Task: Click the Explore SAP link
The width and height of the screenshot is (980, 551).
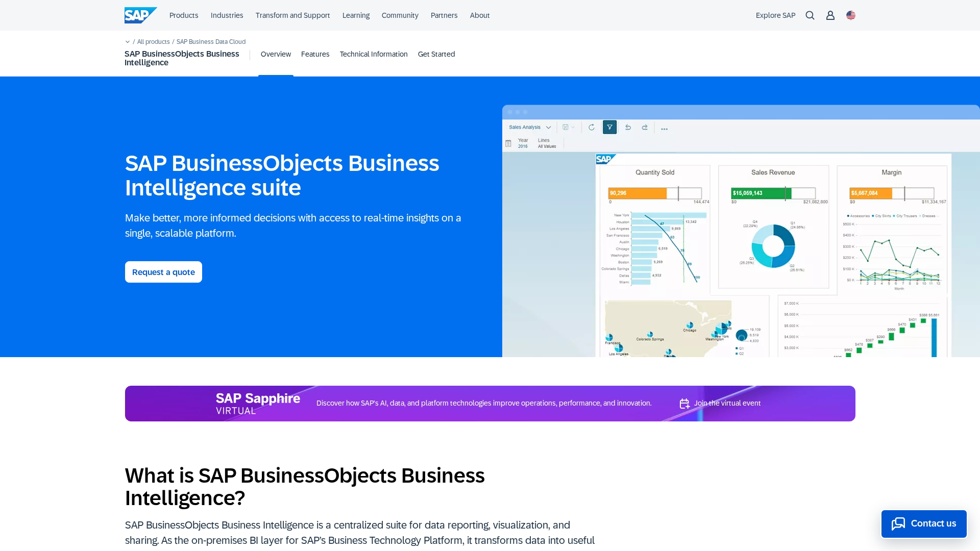Action: [x=775, y=15]
